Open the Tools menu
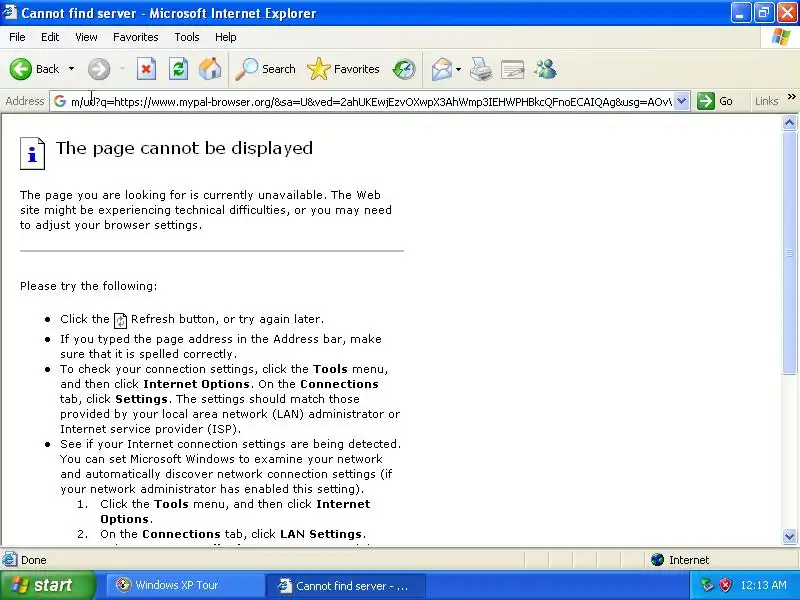The height and width of the screenshot is (600, 800). [187, 37]
